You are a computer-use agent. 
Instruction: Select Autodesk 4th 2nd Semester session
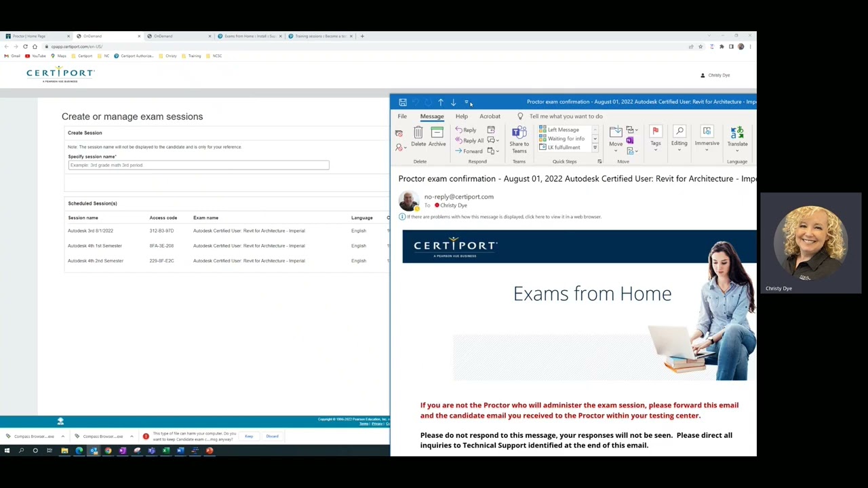coord(227,261)
